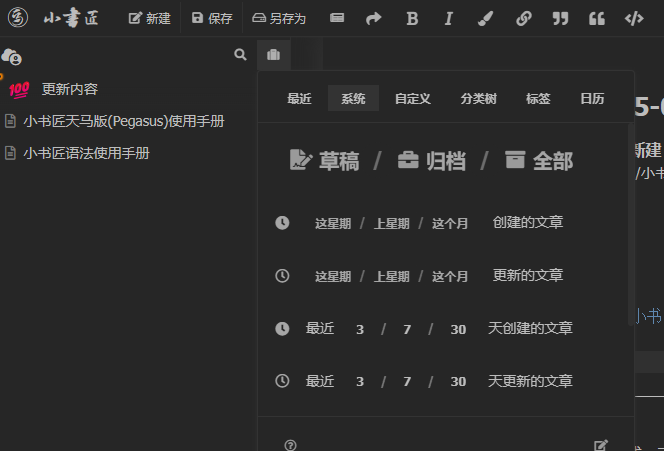This screenshot has width=664, height=451.
Task: Click the cloud account icon
Action: click(11, 57)
